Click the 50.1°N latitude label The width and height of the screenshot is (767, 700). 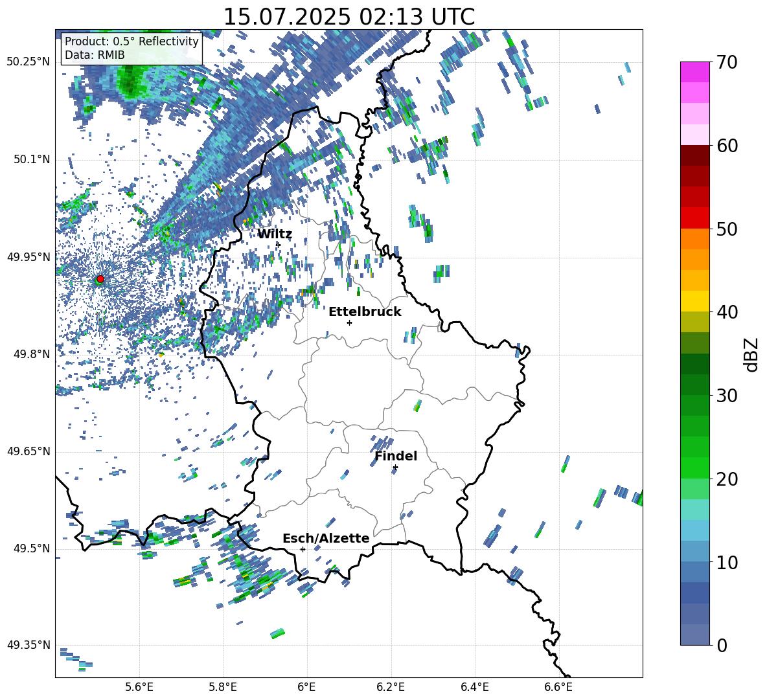(32, 160)
